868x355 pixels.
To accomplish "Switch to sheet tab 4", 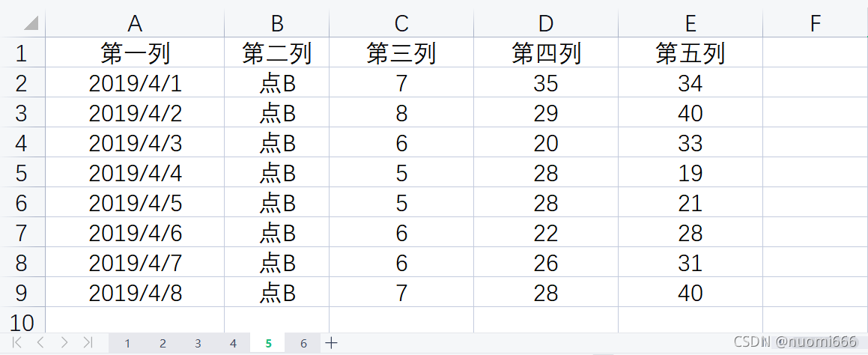I will (x=233, y=344).
